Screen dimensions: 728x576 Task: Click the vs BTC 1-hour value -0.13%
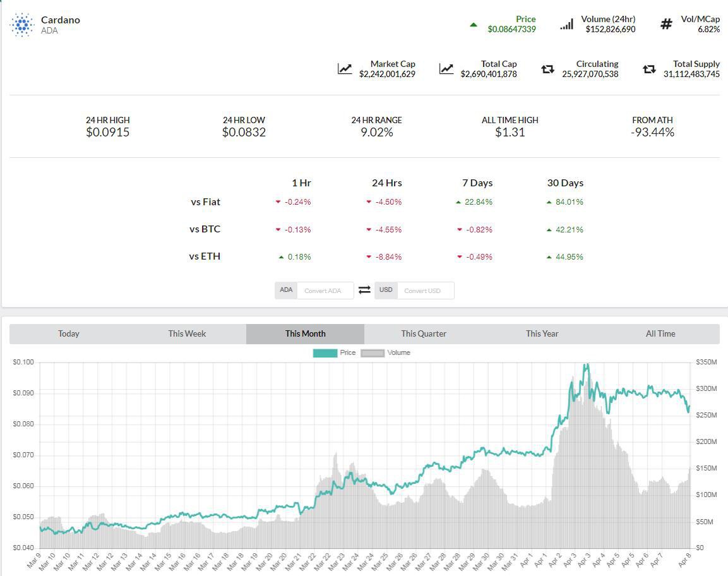297,229
